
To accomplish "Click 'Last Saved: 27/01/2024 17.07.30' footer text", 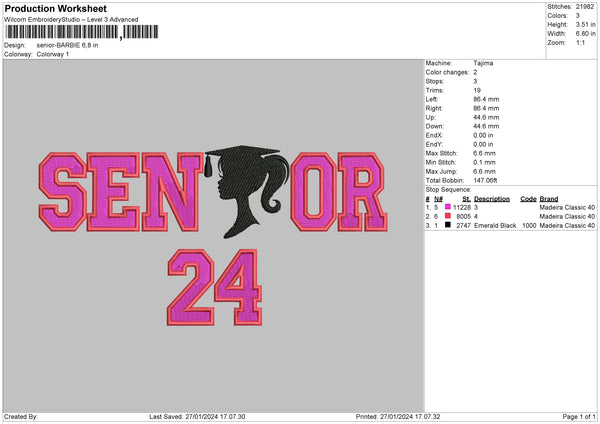I will point(197,417).
